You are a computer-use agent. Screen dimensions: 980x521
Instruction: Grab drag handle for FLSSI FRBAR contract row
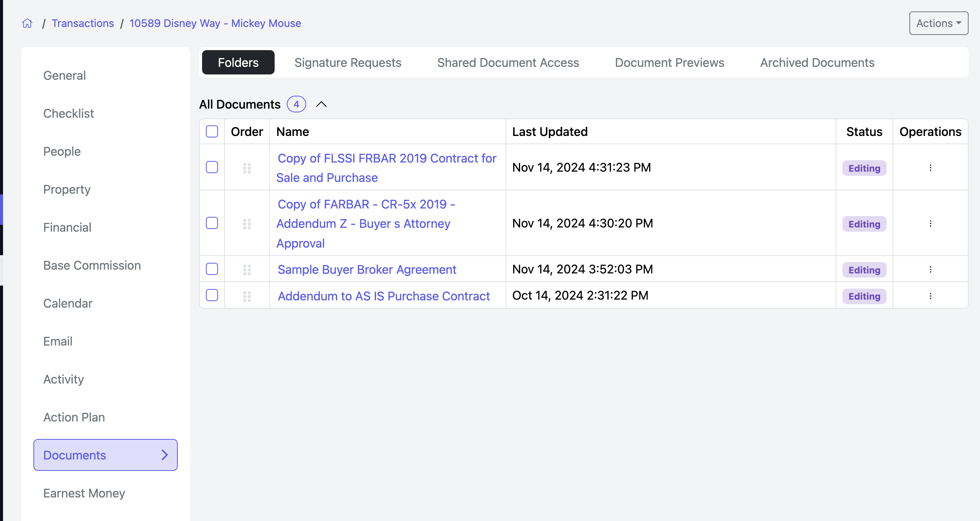(247, 168)
